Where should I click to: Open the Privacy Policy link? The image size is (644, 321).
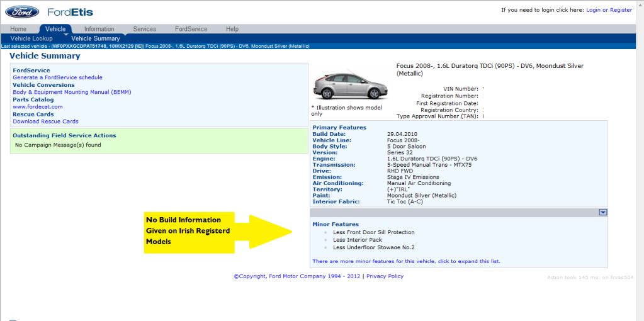(x=385, y=276)
